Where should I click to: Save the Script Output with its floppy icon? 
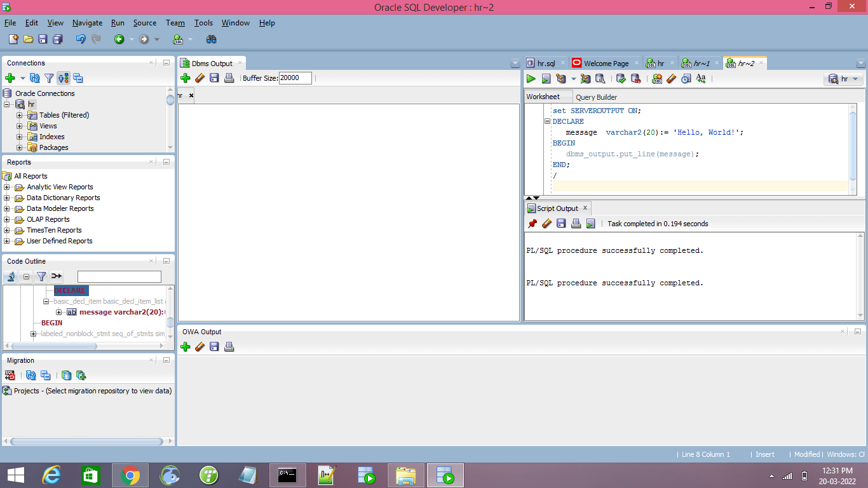tap(561, 224)
